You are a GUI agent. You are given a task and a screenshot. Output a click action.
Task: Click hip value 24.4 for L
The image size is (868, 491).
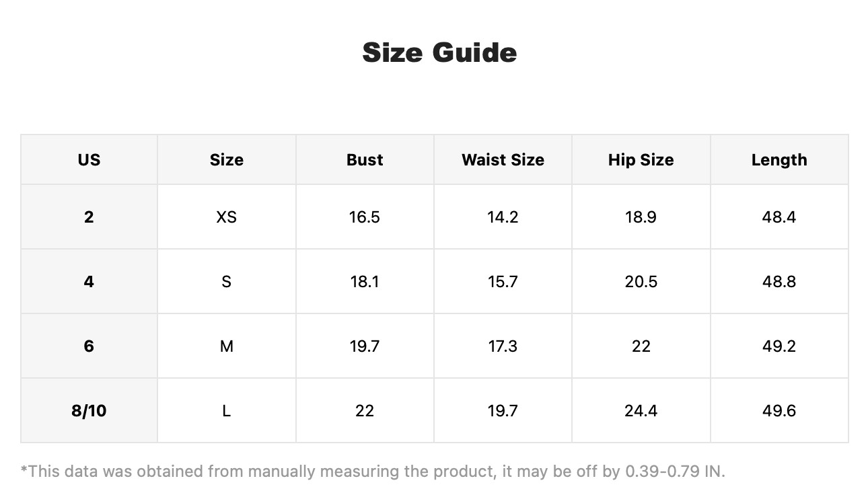641,411
